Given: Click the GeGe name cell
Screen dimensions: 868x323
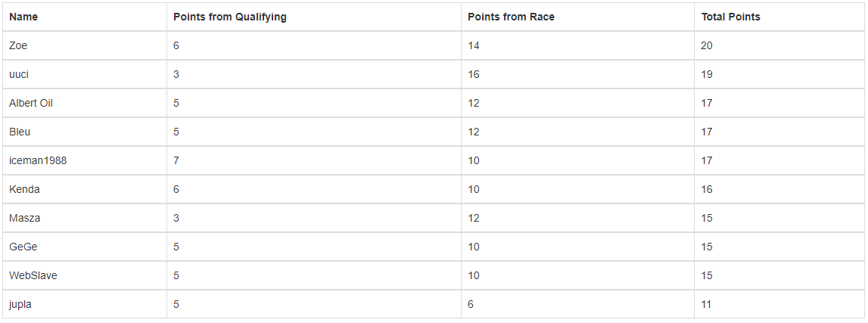Looking at the screenshot, I should point(23,247).
